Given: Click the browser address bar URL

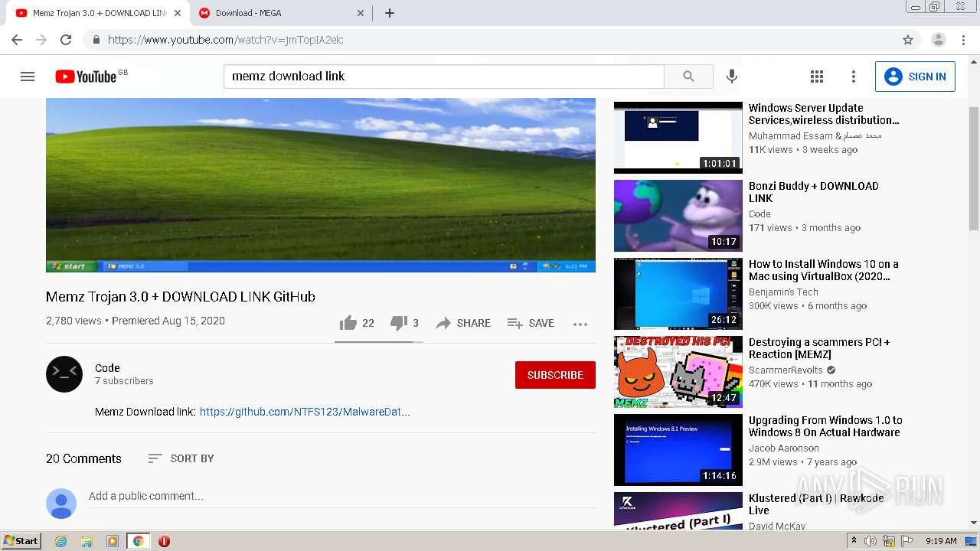Looking at the screenshot, I should click(490, 40).
